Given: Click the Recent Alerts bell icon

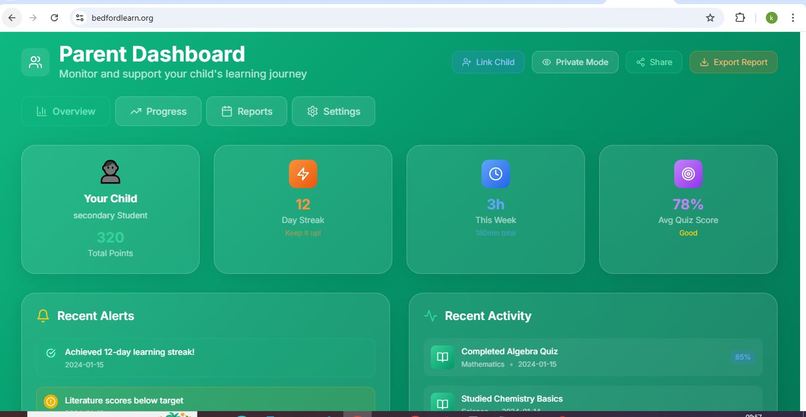Looking at the screenshot, I should tap(43, 316).
